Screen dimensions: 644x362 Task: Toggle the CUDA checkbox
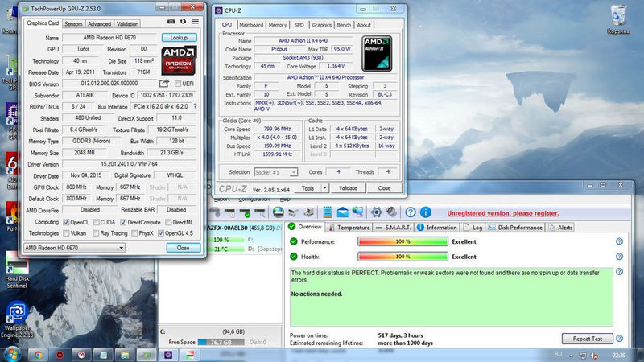(x=96, y=222)
